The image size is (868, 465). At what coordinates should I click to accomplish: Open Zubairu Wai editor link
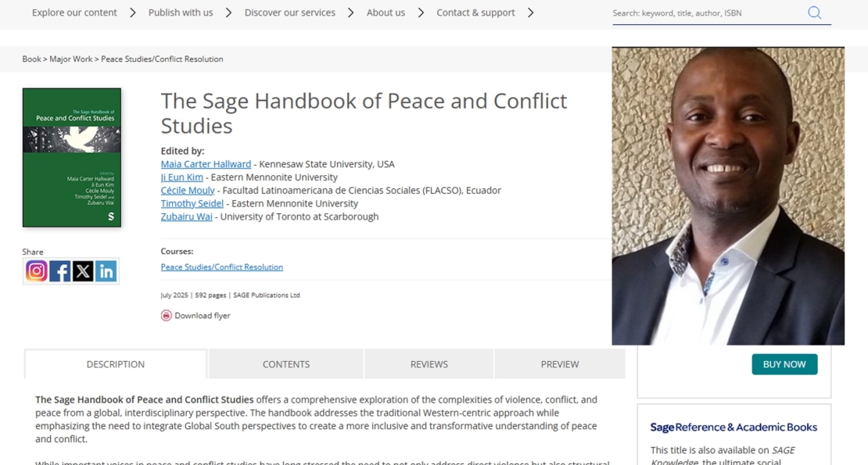[187, 216]
